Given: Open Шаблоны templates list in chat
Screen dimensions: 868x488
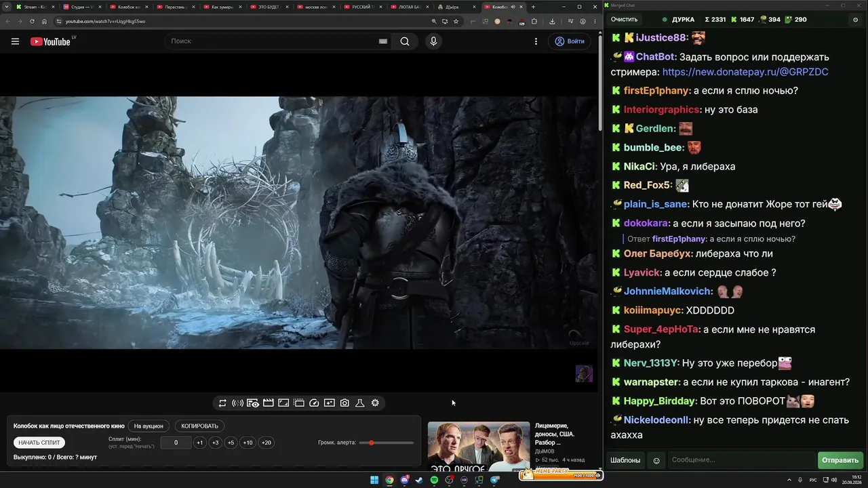Looking at the screenshot, I should [625, 460].
